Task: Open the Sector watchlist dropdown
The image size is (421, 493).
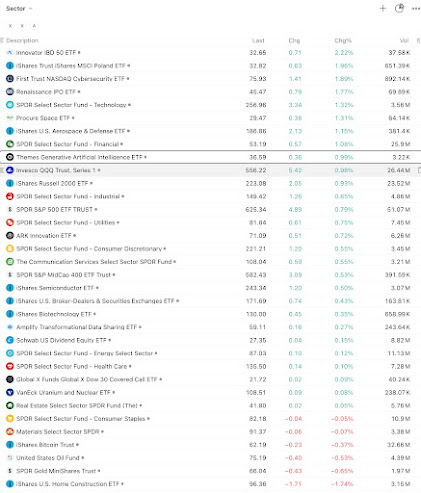Action: tap(19, 9)
